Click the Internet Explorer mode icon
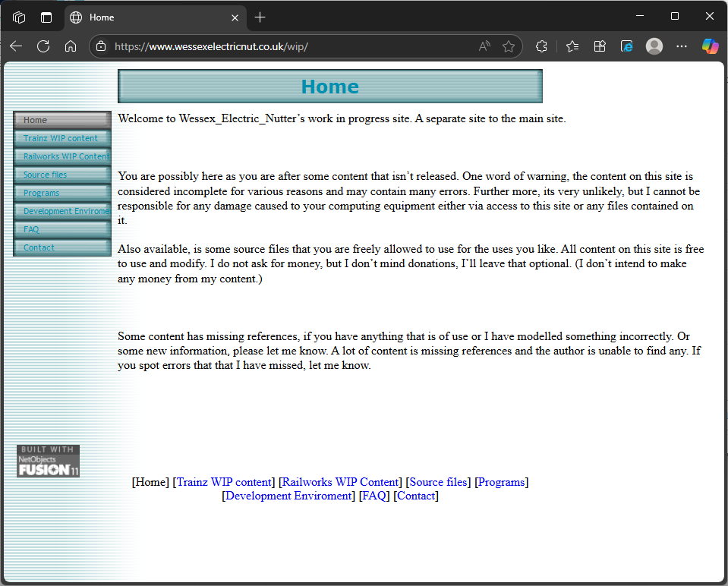728x586 pixels. (627, 46)
